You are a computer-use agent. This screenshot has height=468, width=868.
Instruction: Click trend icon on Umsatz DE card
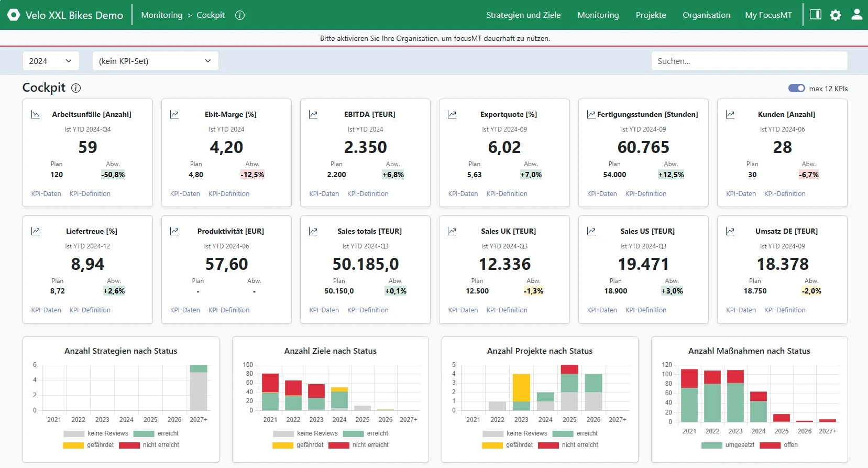(730, 231)
